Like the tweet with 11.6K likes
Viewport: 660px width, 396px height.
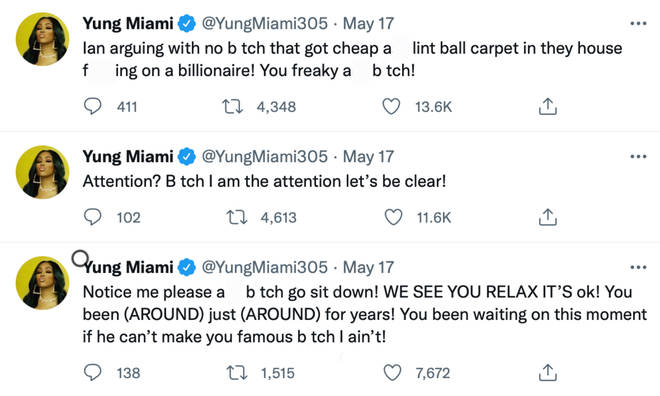click(x=393, y=217)
